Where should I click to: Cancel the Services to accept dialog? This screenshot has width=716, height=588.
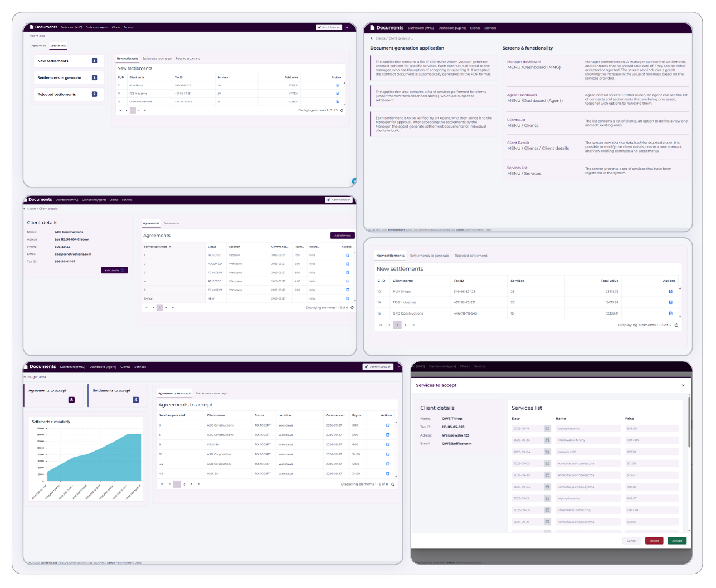click(x=631, y=541)
